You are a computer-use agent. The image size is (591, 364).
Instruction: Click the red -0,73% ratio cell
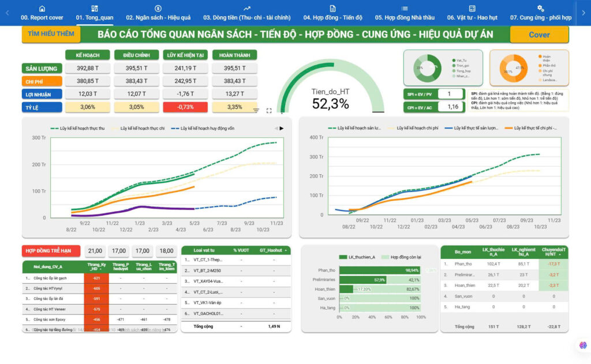185,107
